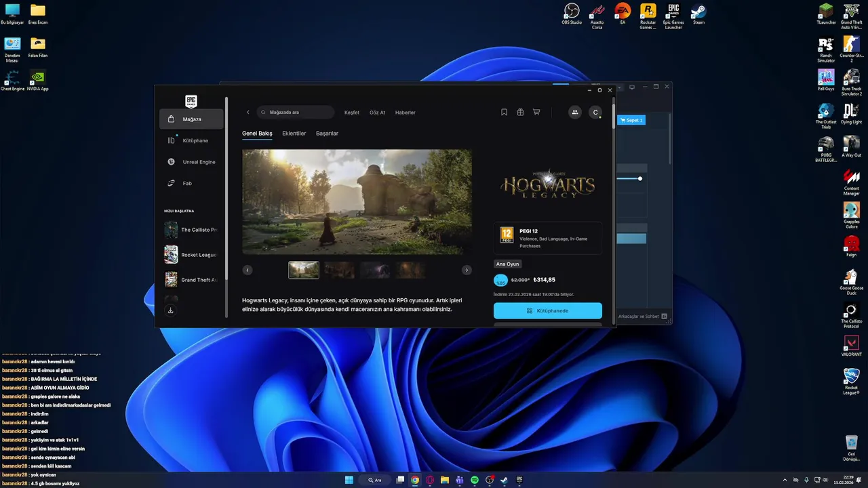Go back with the store back arrow
Viewport: 868px width, 488px height.
[x=248, y=113]
